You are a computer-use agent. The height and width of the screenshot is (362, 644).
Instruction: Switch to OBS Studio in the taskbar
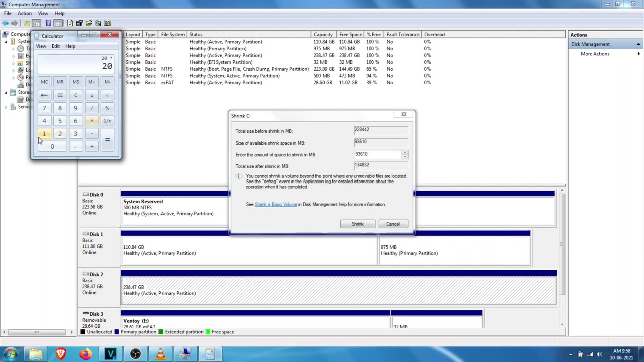[135, 354]
